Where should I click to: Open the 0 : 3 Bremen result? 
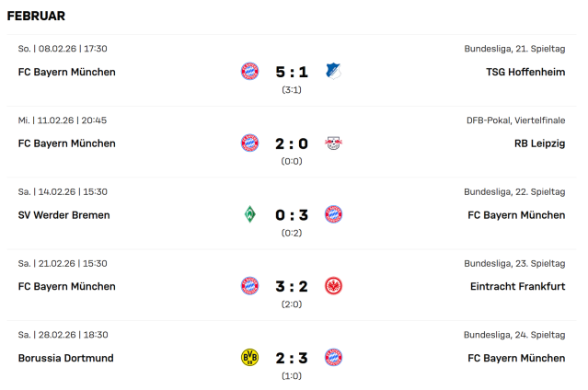point(292,215)
